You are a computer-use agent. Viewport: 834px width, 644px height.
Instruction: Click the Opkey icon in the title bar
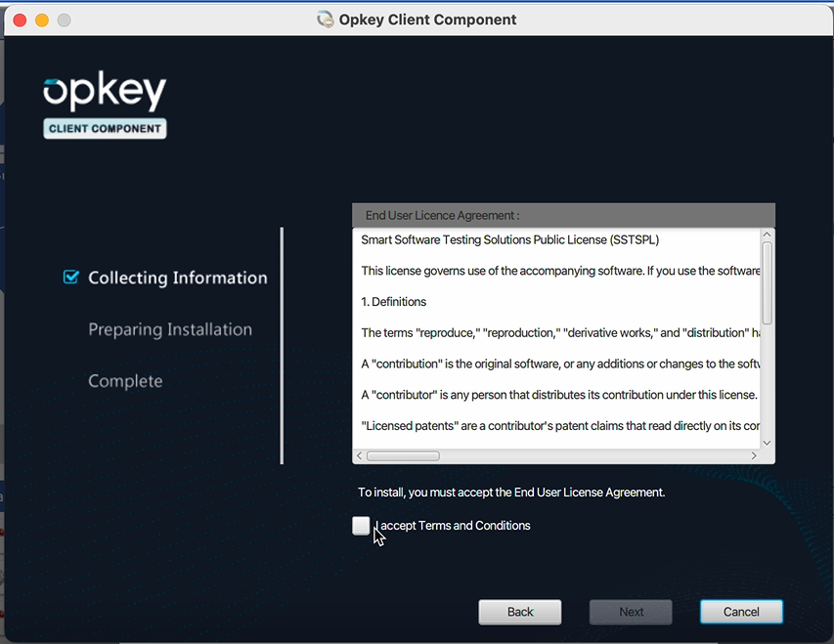point(325,20)
